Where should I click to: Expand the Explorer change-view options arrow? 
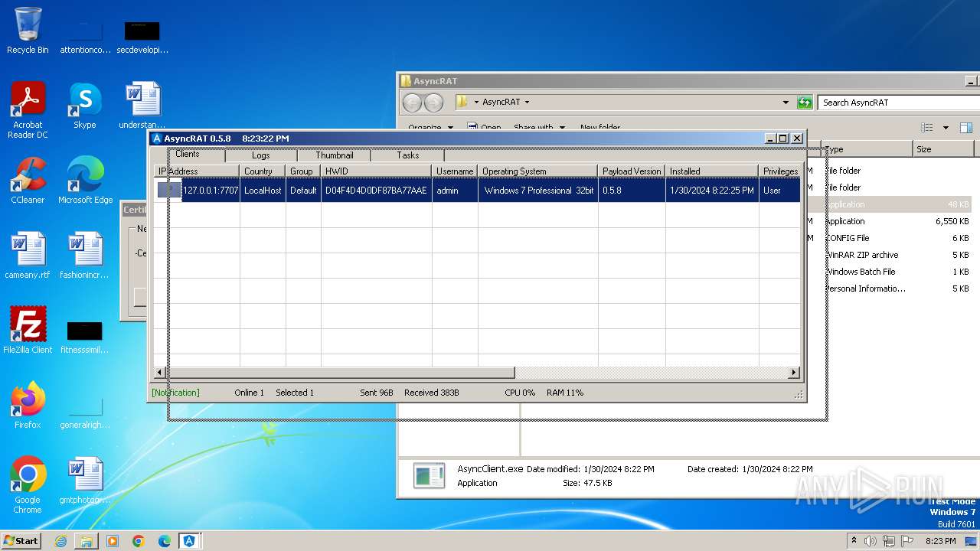click(x=946, y=128)
